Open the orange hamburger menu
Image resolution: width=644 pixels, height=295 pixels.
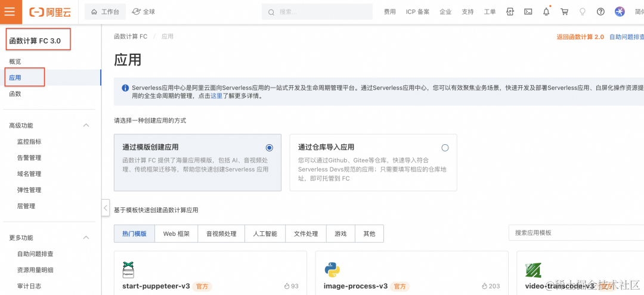10,11
